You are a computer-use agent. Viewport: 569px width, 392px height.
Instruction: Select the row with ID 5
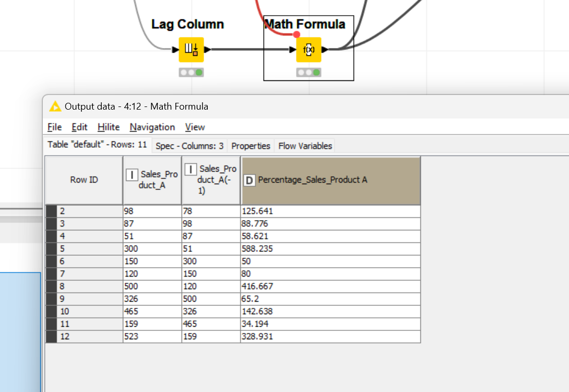(x=233, y=248)
